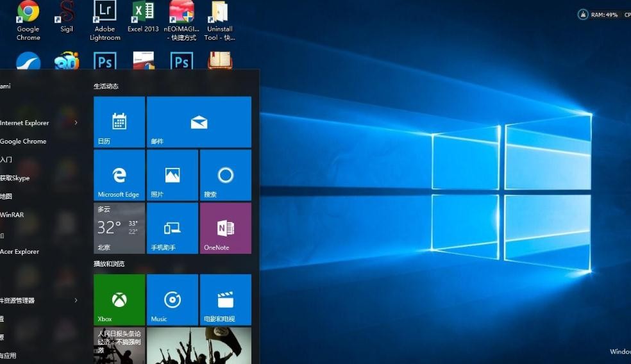Viewport: 631px width, 364px height.
Task: Click Acer Explorer in the Start menu
Action: click(x=21, y=252)
